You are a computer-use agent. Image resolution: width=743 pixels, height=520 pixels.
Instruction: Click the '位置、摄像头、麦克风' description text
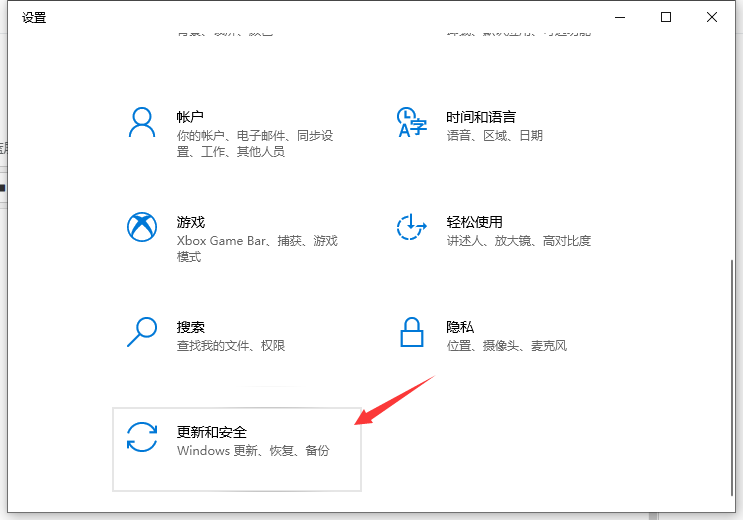point(507,346)
